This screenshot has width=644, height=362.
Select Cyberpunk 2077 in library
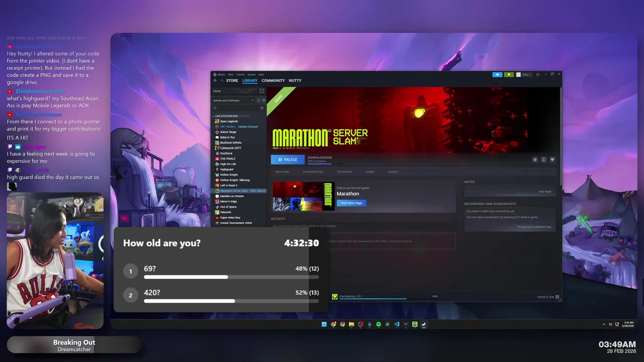(x=230, y=148)
